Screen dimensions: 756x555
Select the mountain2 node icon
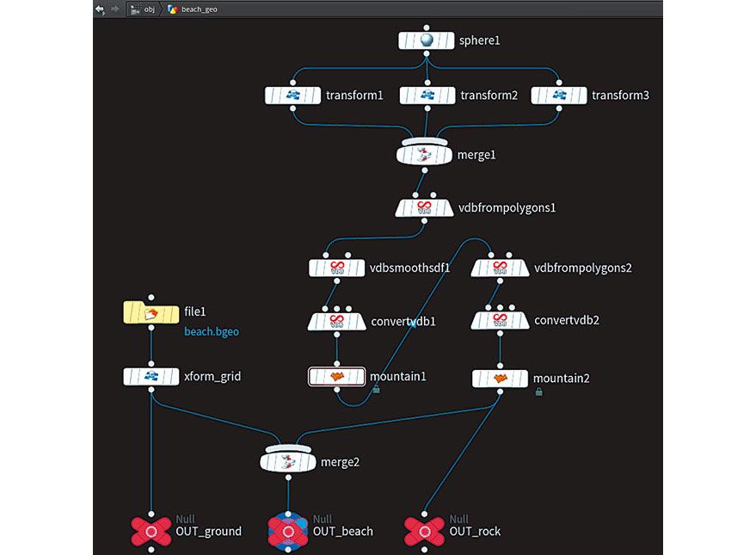click(500, 379)
